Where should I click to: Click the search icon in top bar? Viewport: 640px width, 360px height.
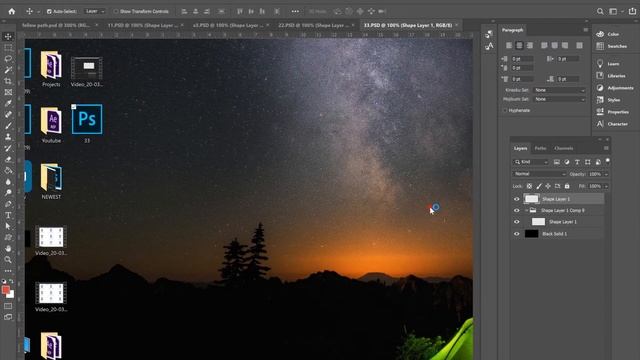click(x=600, y=11)
